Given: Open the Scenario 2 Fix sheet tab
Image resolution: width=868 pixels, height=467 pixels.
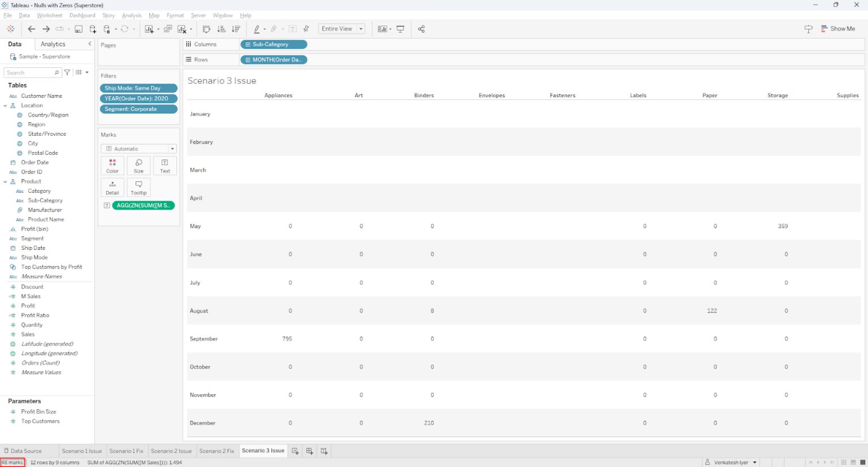Looking at the screenshot, I should pyautogui.click(x=216, y=451).
